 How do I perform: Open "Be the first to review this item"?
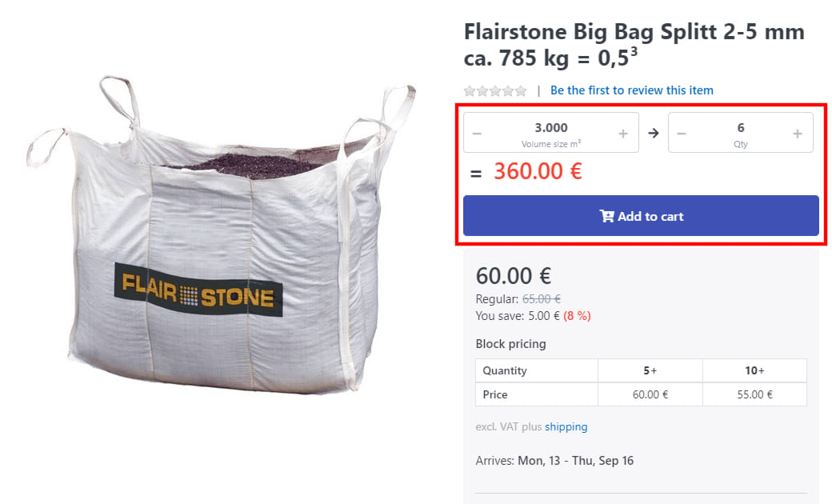(631, 90)
